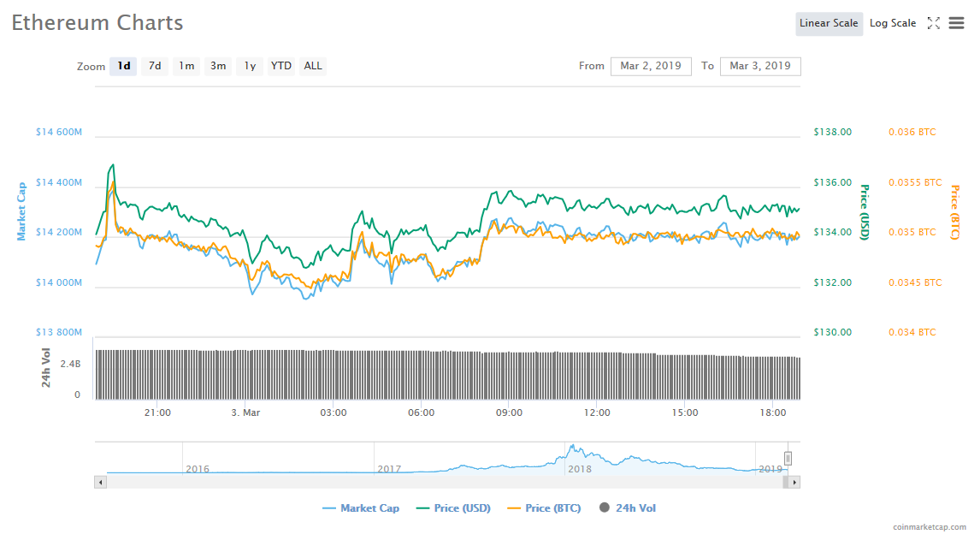980x546 pixels.
Task: Select the 1d zoom range
Action: (x=124, y=66)
